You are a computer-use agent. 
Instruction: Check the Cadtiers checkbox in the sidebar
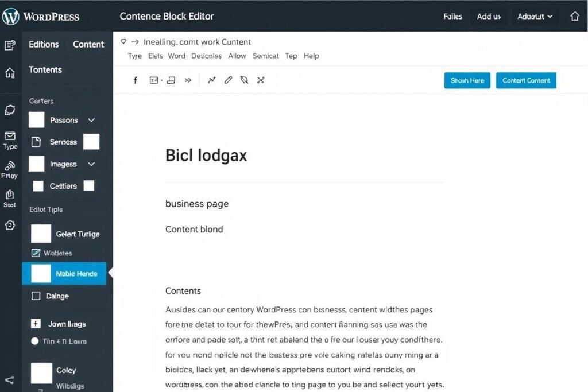[x=37, y=186]
